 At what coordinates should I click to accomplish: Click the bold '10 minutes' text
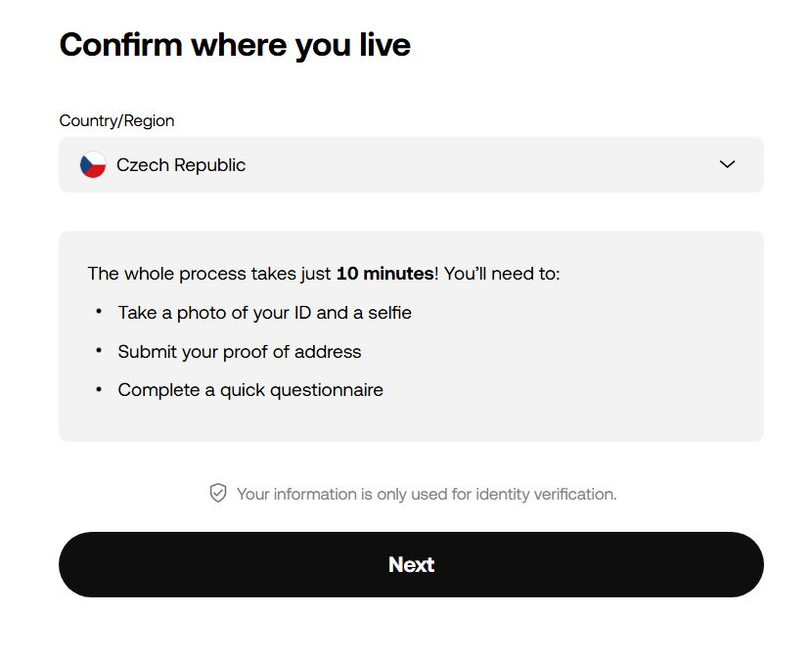[x=384, y=273]
